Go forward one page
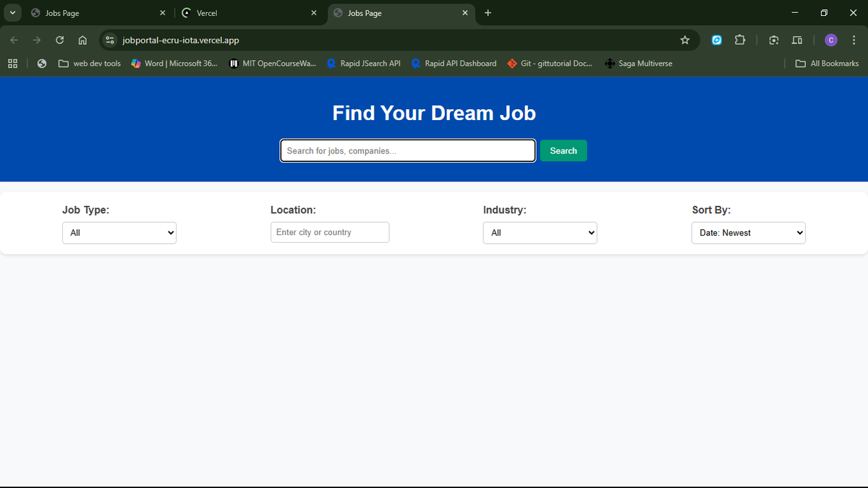This screenshot has width=868, height=488. tap(37, 40)
